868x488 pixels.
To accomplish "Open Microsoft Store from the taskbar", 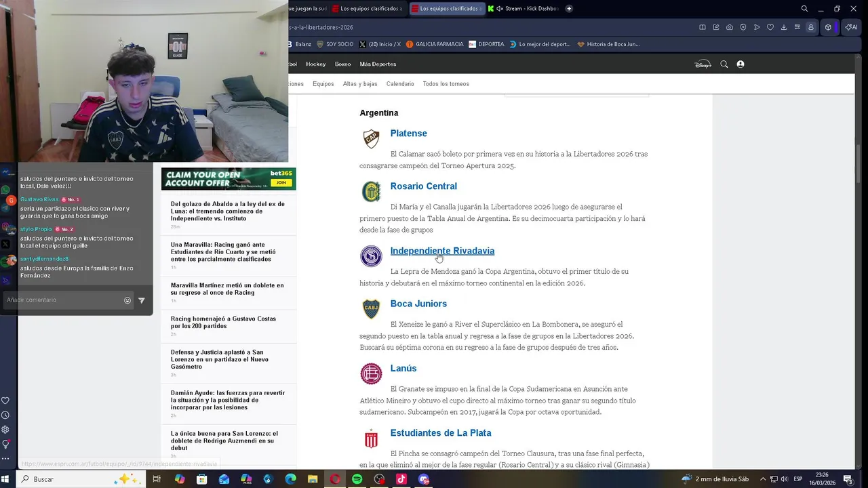I will (x=201, y=479).
